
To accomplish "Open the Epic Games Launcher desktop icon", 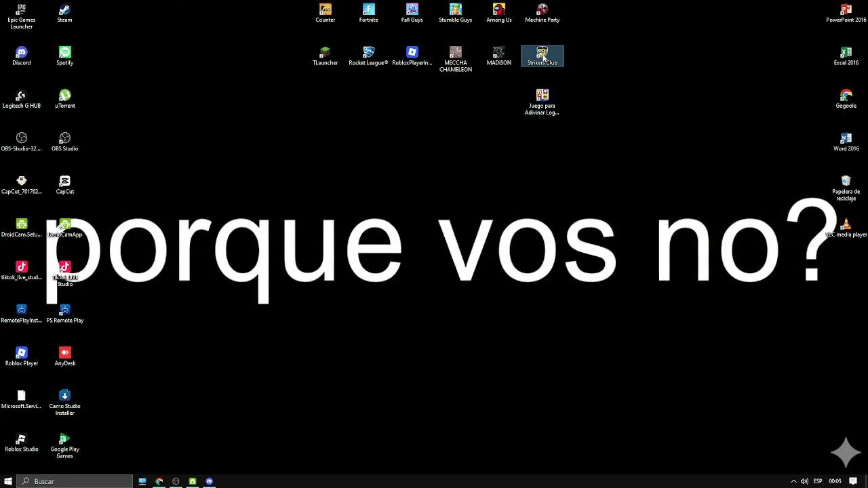I will tap(21, 16).
